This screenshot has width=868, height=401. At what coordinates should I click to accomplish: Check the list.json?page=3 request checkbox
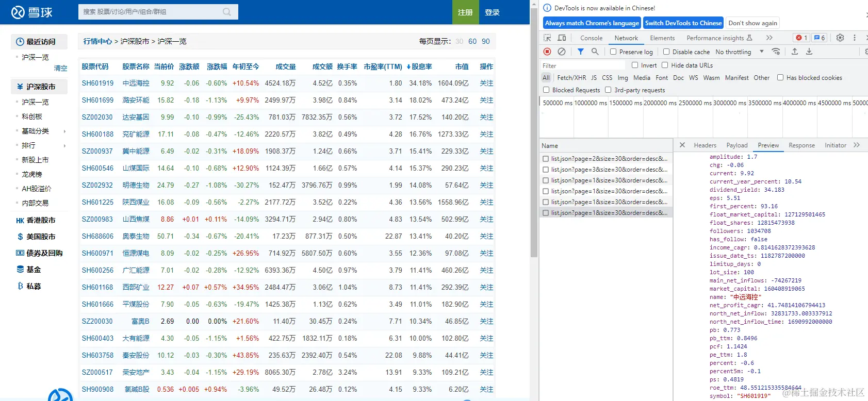pyautogui.click(x=546, y=170)
